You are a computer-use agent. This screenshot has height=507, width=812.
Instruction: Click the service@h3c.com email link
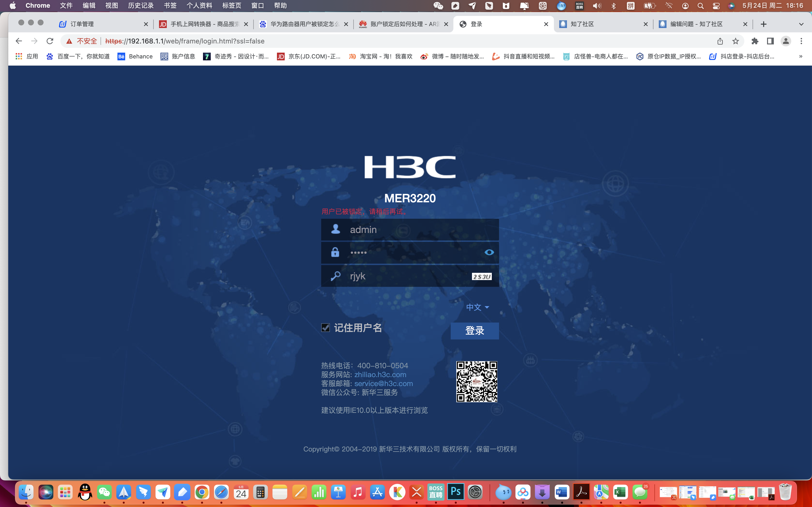point(383,383)
